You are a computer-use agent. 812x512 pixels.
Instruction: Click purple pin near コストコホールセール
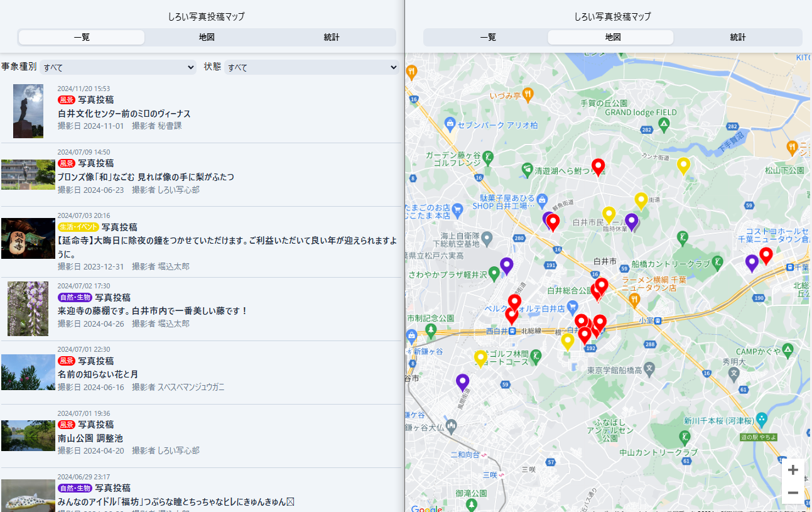(x=752, y=263)
